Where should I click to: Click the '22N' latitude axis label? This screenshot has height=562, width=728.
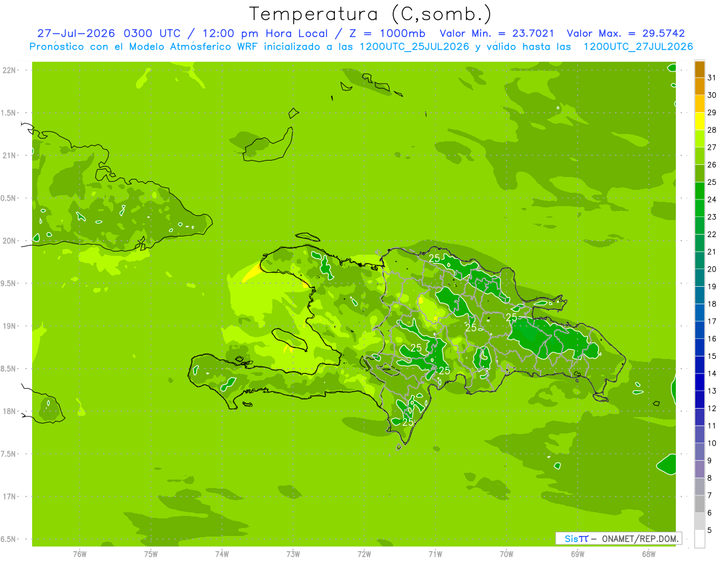pyautogui.click(x=9, y=70)
